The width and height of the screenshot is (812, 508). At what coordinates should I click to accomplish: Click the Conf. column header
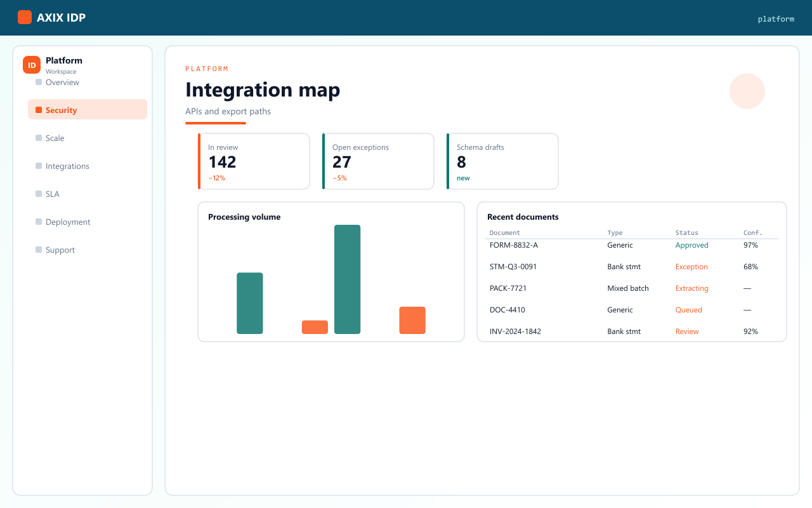coord(753,233)
